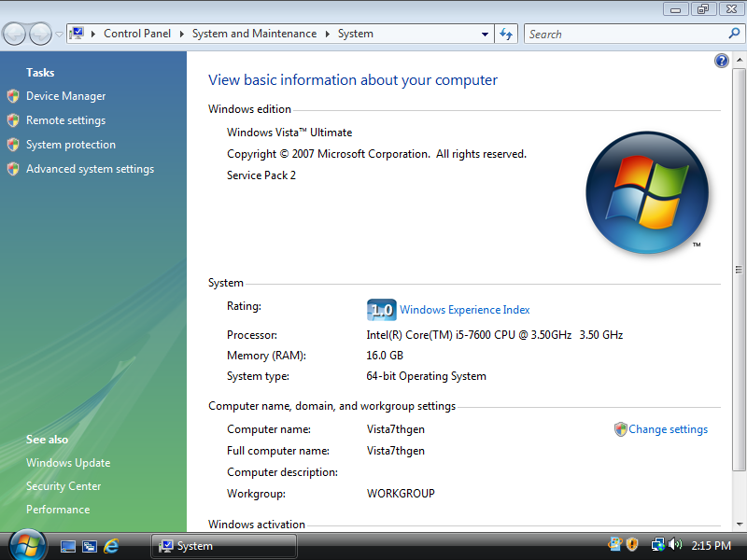Open Security Center under See also
This screenshot has height=560, width=747.
(63, 486)
